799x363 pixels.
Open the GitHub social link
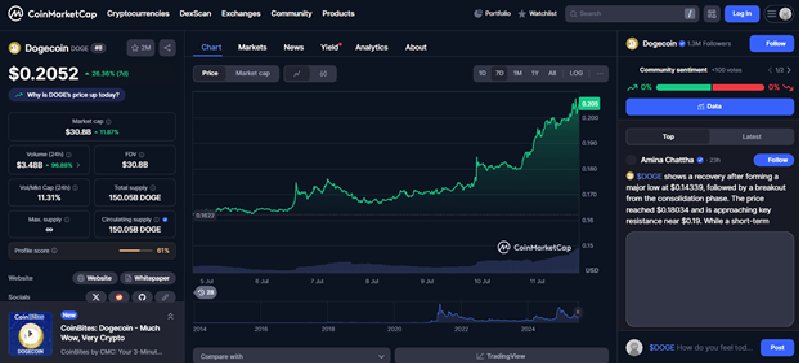[143, 297]
